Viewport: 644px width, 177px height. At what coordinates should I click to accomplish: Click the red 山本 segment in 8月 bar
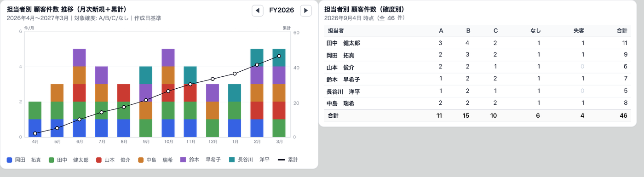pyautogui.click(x=124, y=93)
